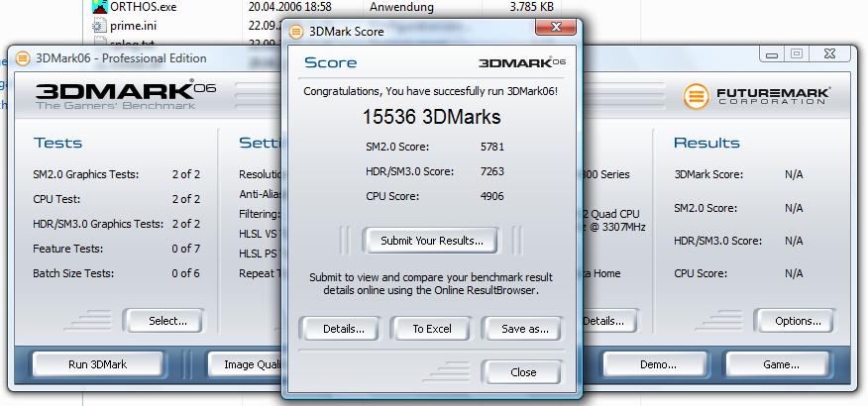This screenshot has height=406, width=868.
Task: Click the HDR/SM3.0 Graphics Tests label
Action: click(x=98, y=224)
